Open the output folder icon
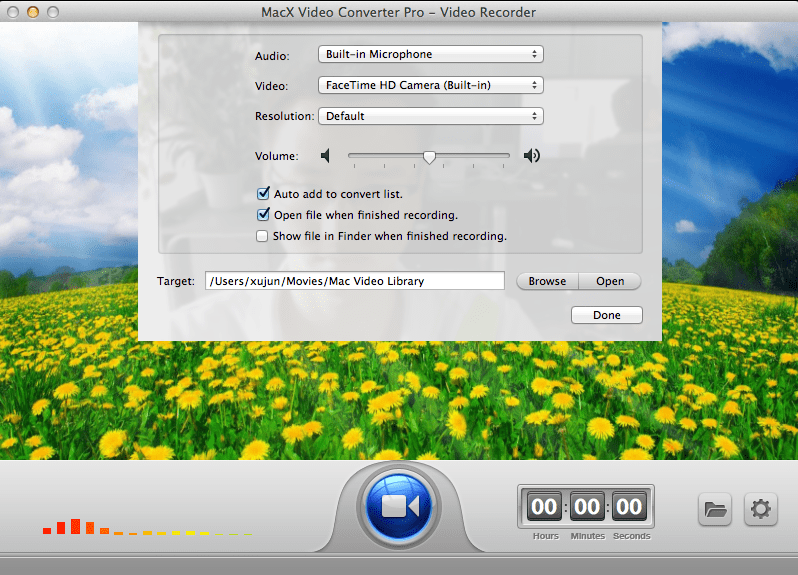Image resolution: width=798 pixels, height=575 pixels. click(x=715, y=509)
